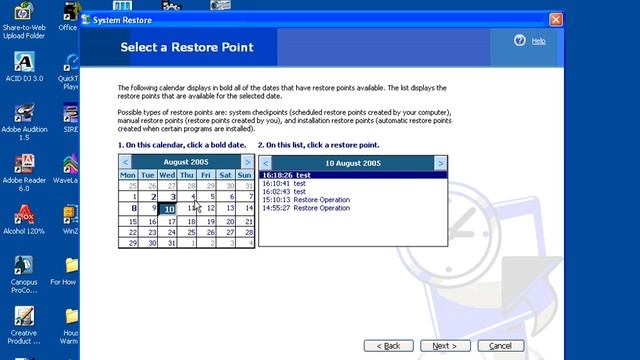Click the System Restore title bar icon
This screenshot has width=640, height=360.
[x=86, y=20]
